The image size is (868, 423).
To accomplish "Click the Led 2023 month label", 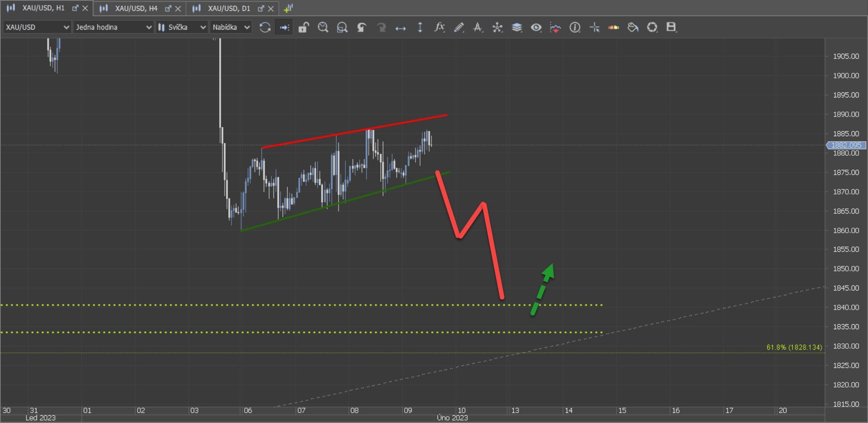I will 41,418.
